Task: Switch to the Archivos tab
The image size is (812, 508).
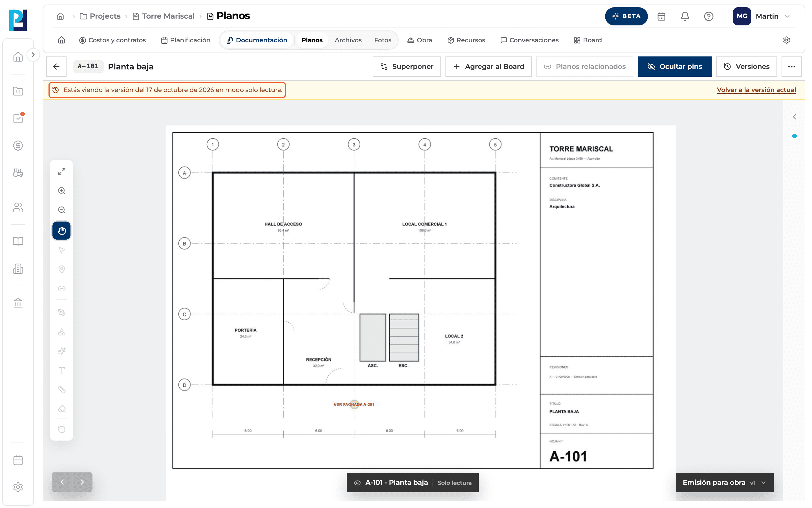Action: tap(348, 40)
